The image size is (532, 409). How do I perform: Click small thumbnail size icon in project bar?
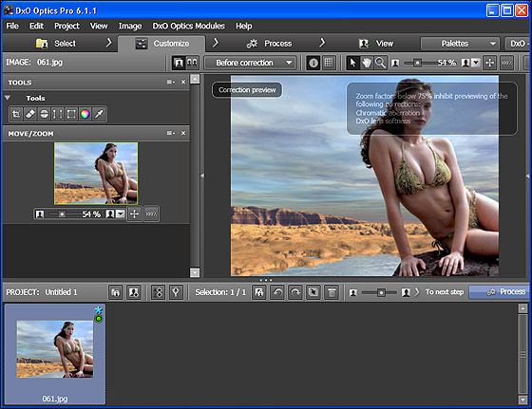(x=353, y=292)
